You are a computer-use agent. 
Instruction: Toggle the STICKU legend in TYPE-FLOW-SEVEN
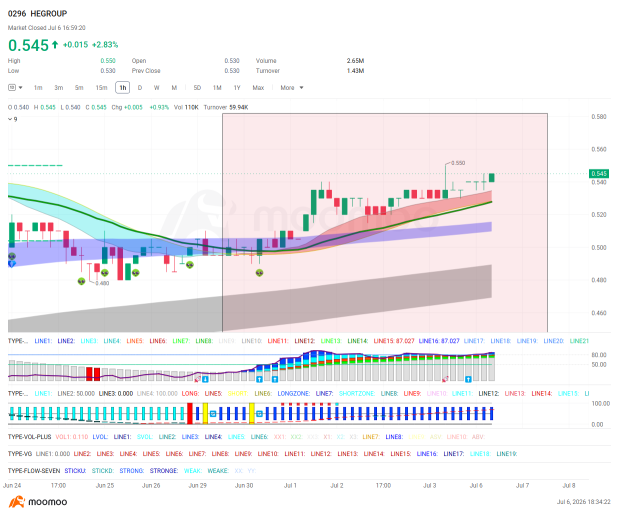click(x=75, y=471)
